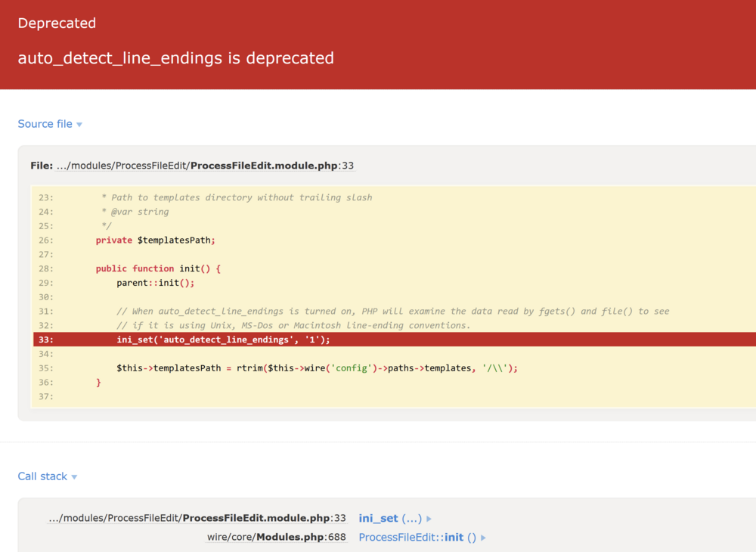Click the parent::init() code line

(155, 283)
